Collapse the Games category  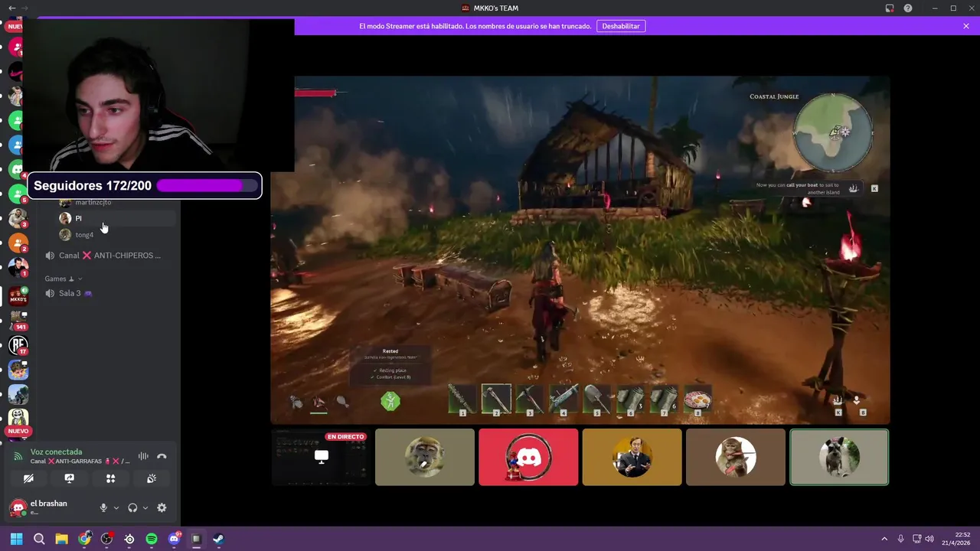click(63, 279)
